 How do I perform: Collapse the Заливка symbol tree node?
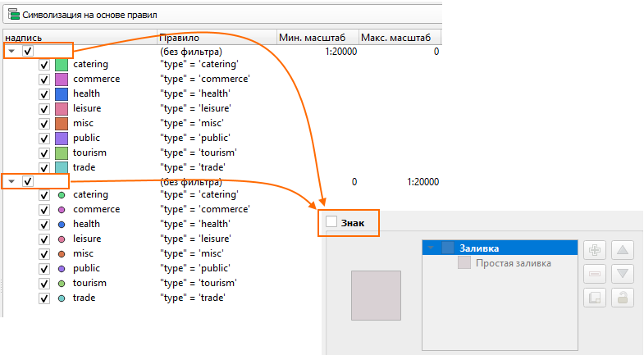coord(432,248)
